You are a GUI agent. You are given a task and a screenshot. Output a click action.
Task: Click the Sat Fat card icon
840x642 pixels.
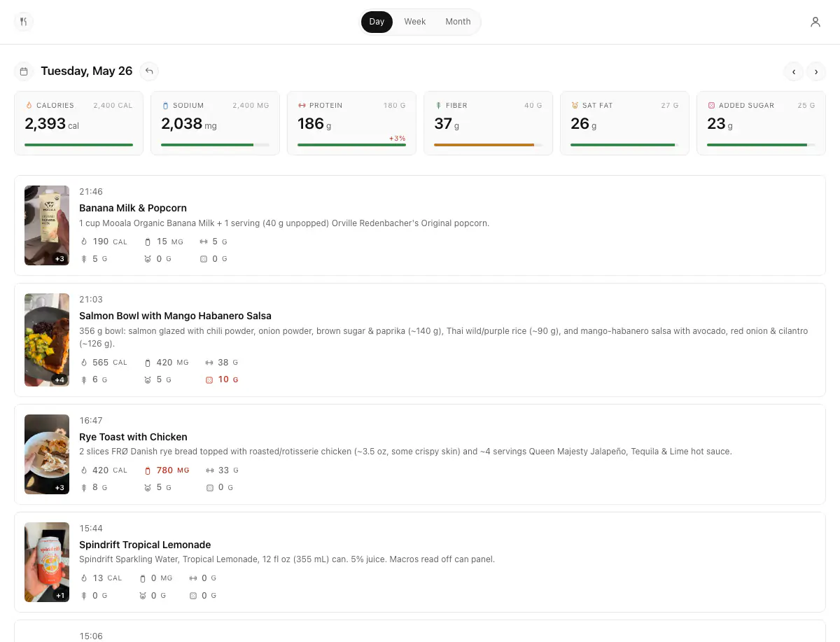pos(575,106)
